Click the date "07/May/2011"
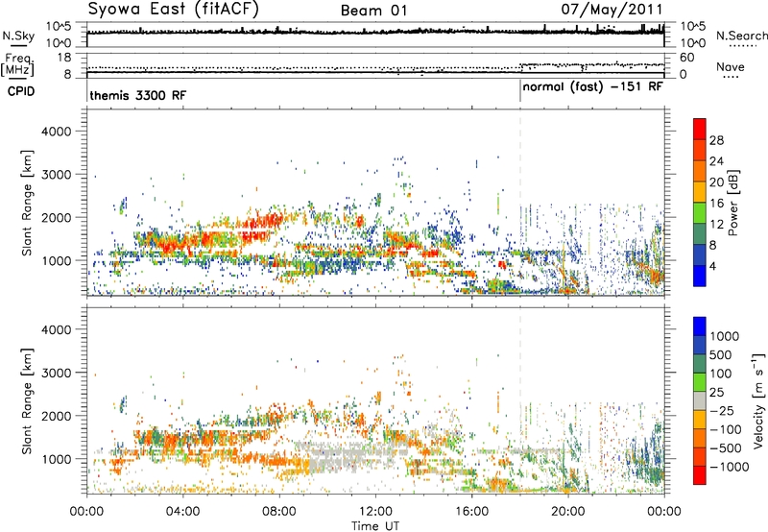The width and height of the screenshot is (768, 532). pos(612,9)
